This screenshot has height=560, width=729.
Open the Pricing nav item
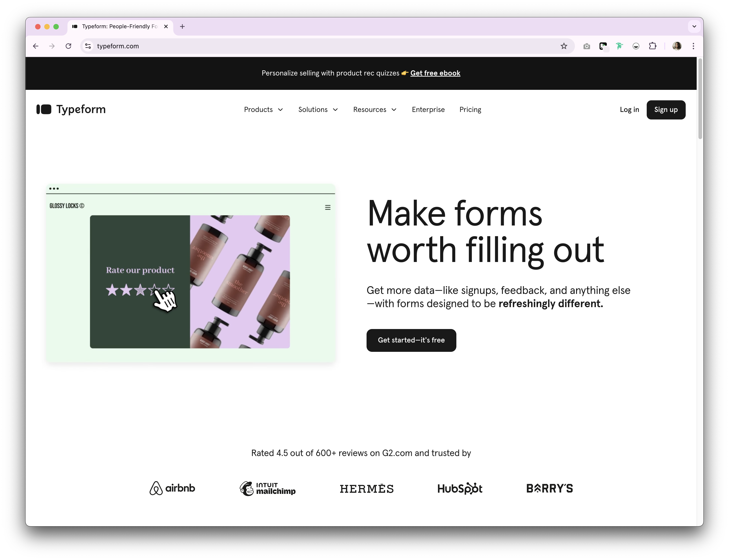tap(470, 110)
